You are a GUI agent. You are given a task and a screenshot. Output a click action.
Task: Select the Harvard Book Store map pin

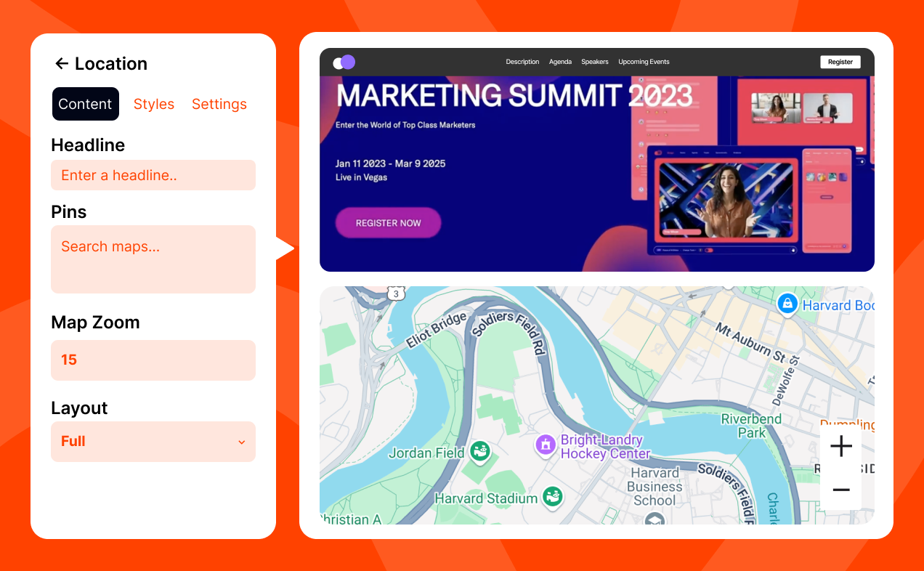787,304
